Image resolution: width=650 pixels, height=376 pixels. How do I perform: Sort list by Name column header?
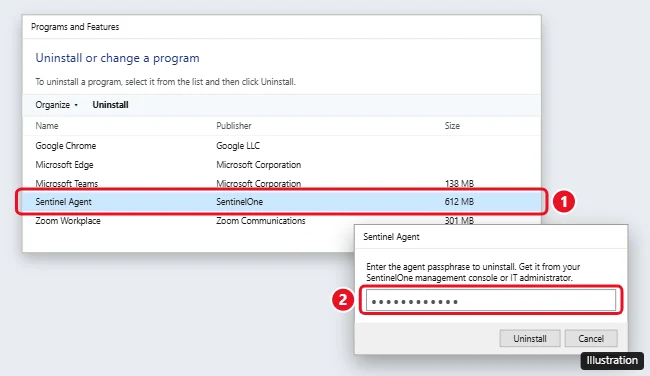(47, 126)
